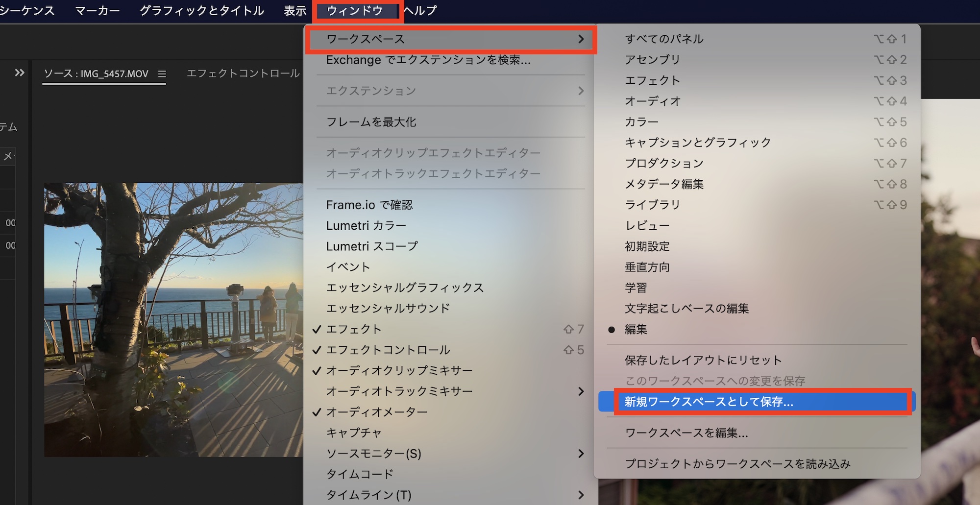Open the キャプチャ panel

coord(451,433)
